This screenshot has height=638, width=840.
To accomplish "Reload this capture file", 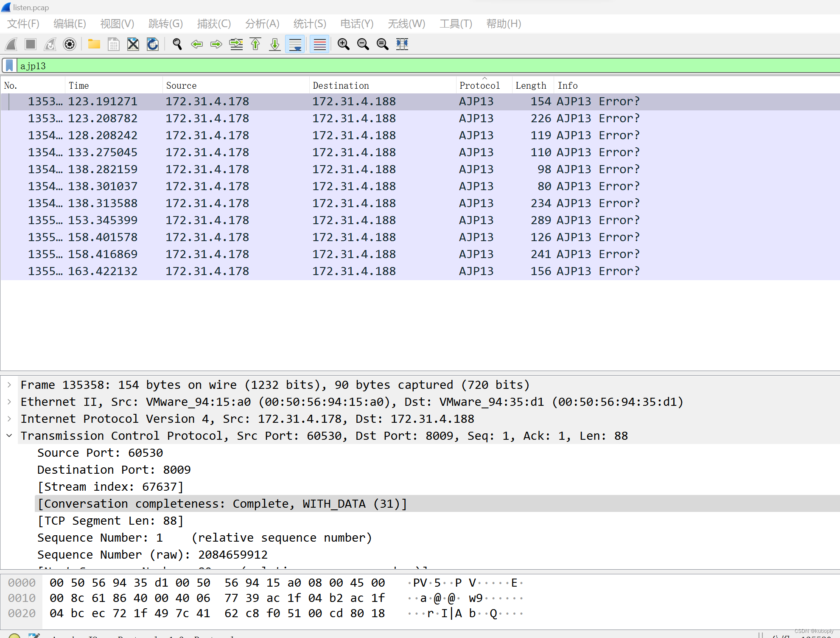I will click(153, 44).
